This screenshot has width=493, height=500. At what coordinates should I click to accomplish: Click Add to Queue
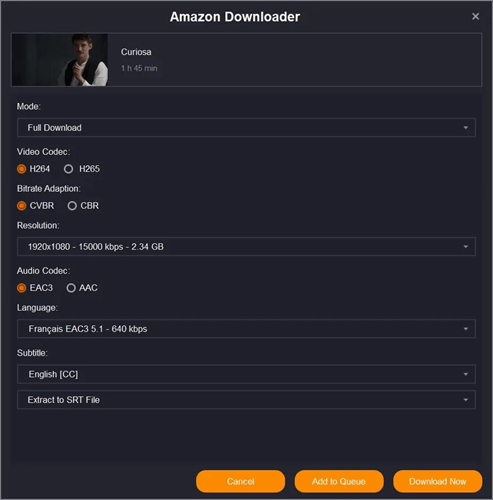(x=339, y=481)
